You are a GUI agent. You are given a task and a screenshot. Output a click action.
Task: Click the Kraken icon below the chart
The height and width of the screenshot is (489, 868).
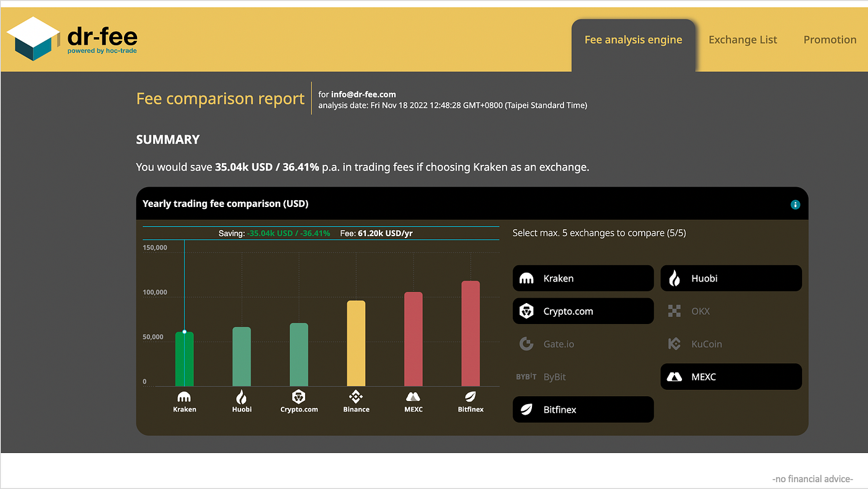(184, 397)
